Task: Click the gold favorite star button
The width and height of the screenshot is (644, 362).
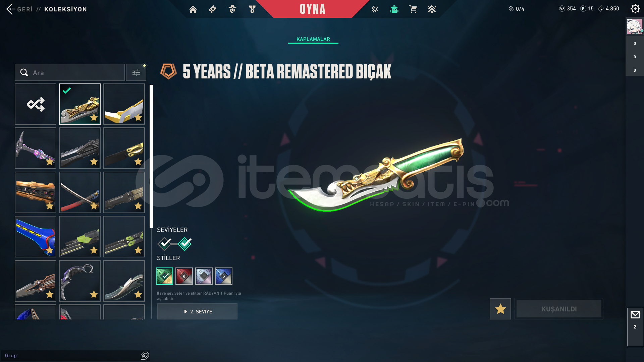Action: tap(500, 309)
